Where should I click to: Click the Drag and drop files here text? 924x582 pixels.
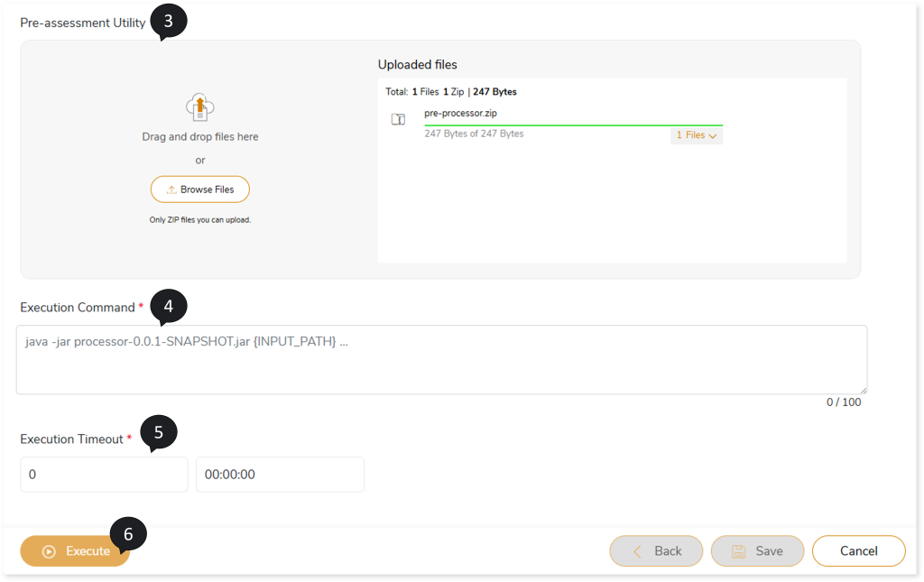tap(200, 137)
